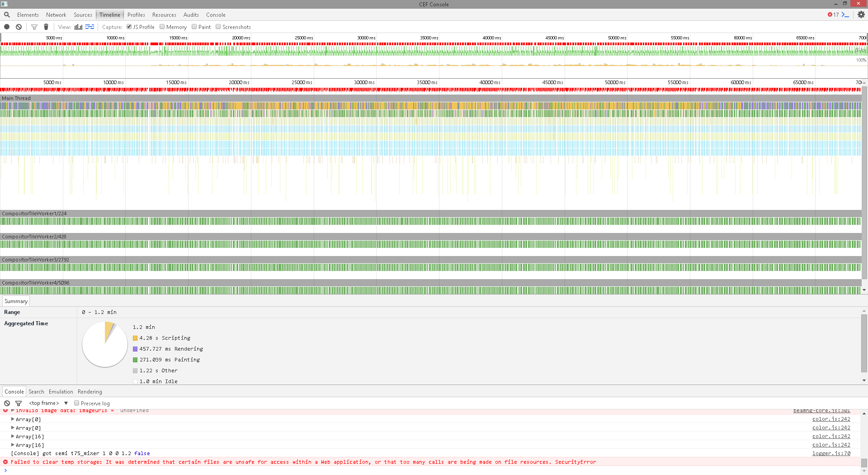This screenshot has width=868, height=475.
Task: Select the '[Console] got semi t75_mixer' log line
Action: 80,453
